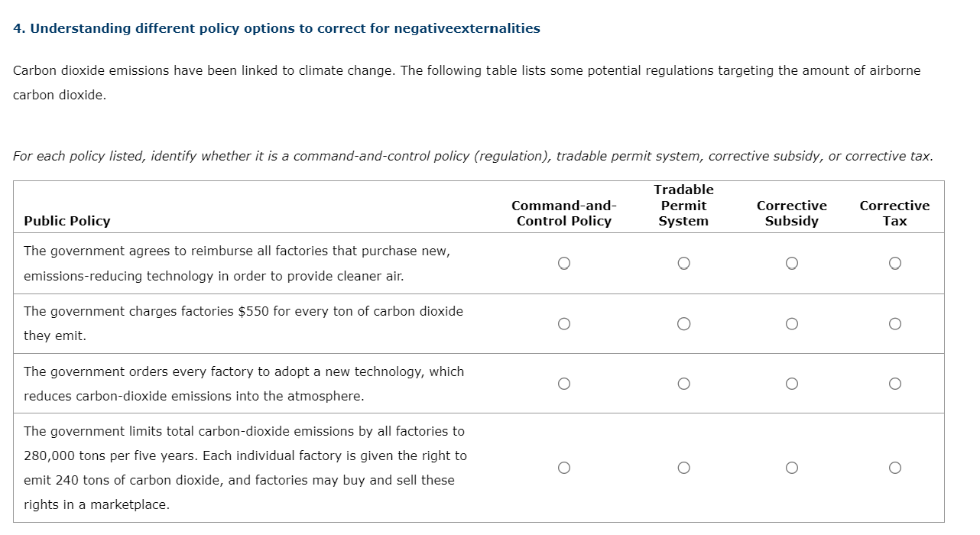Select Corrective Subsidy for the technology mandate
980x535 pixels.
pos(792,383)
